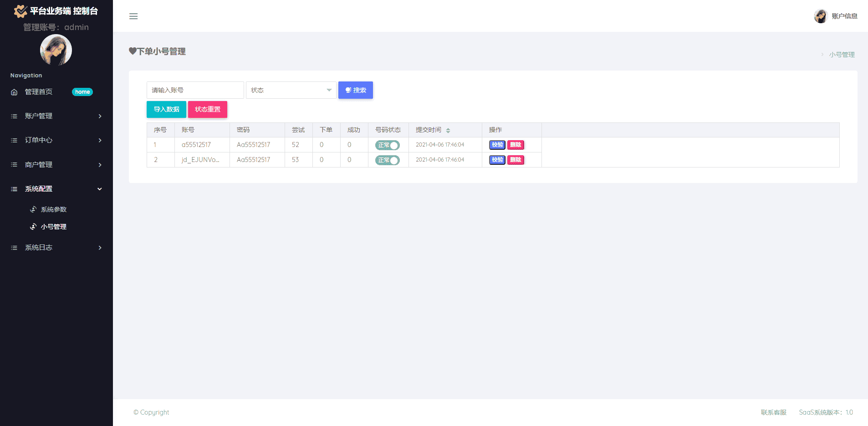Click the hamburger menu icon in header
The image size is (868, 426).
pyautogui.click(x=133, y=16)
